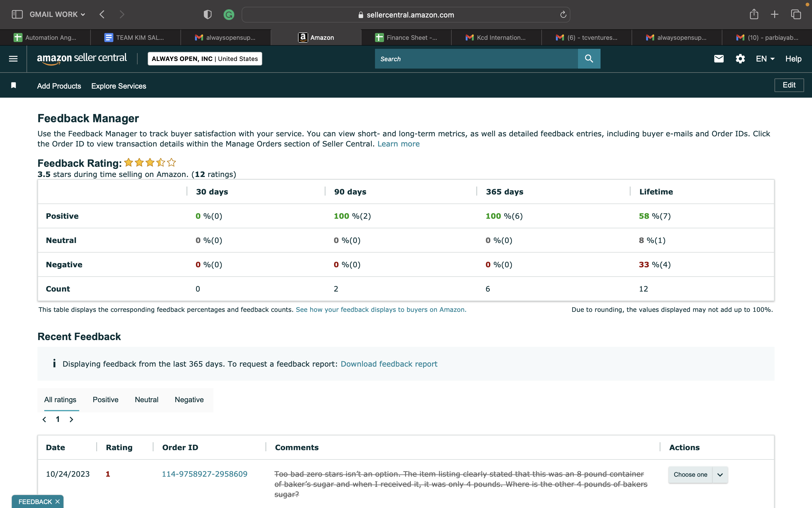Click the feedback date 10/24/2023

(x=68, y=474)
